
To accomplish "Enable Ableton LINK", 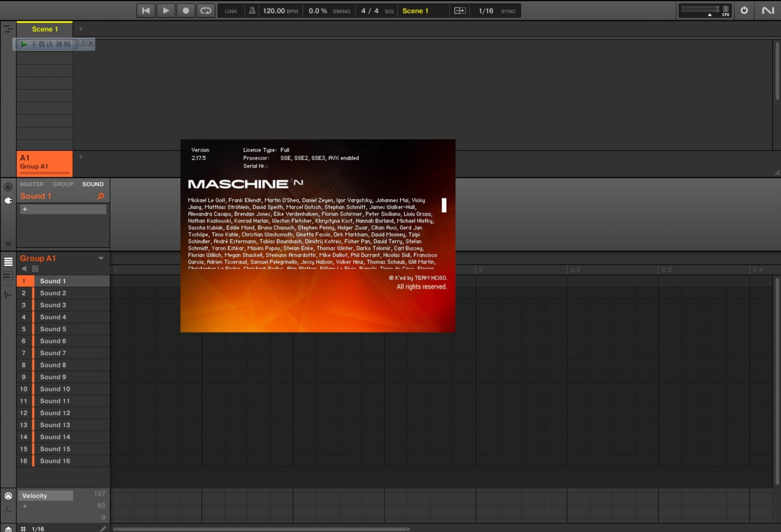I will click(x=231, y=11).
